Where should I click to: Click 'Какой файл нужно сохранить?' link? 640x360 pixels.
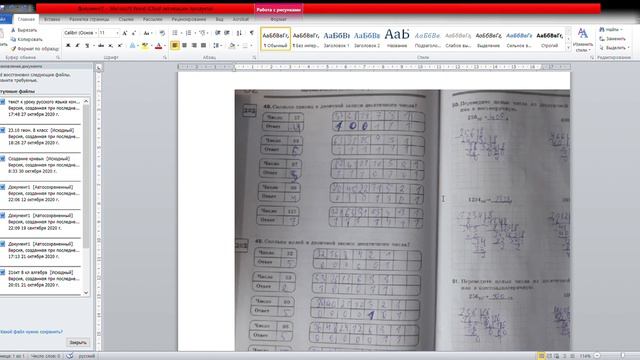tap(31, 332)
